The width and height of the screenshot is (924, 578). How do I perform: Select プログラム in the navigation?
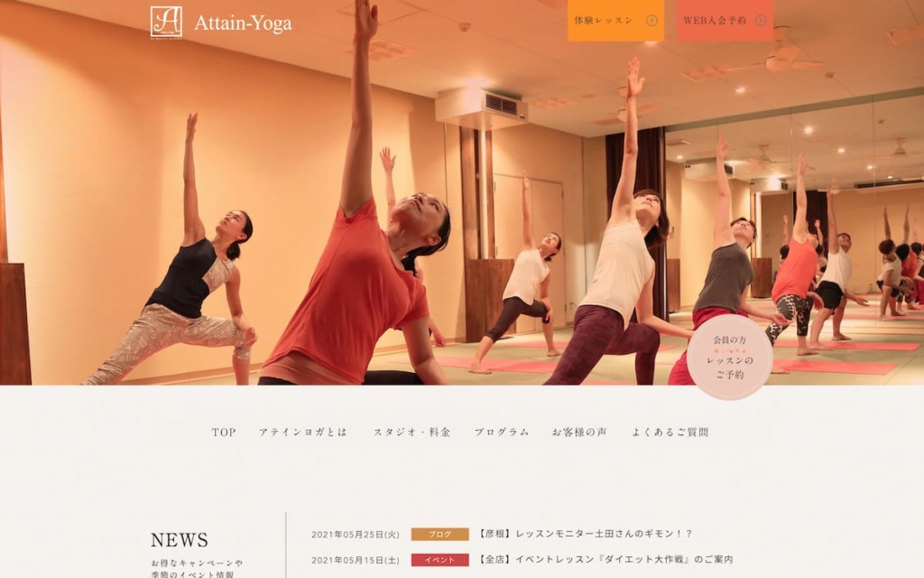tap(502, 433)
